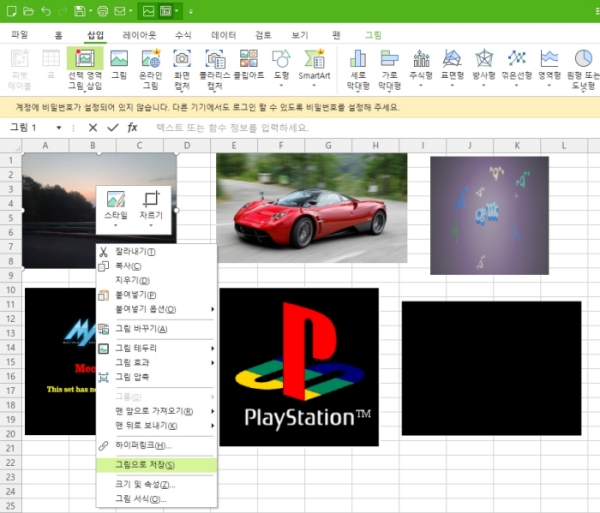
Task: Select the PlayStation logo picture
Action: click(x=299, y=367)
